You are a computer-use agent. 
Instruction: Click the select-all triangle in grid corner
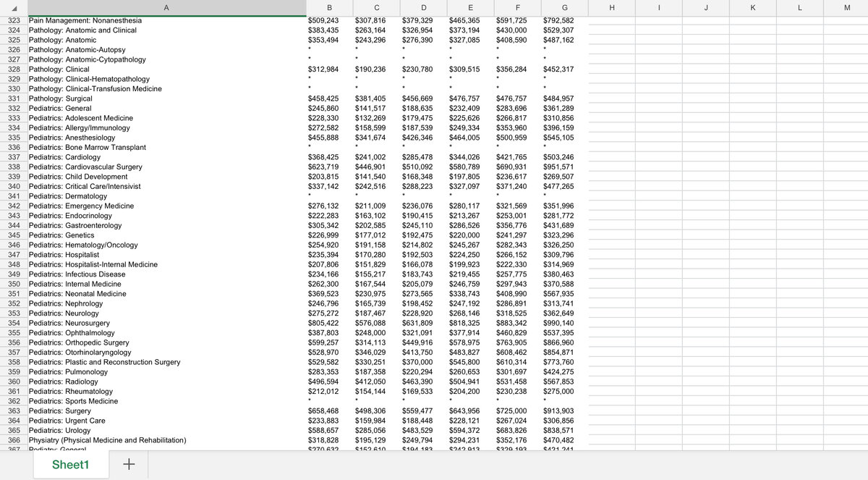(x=13, y=7)
